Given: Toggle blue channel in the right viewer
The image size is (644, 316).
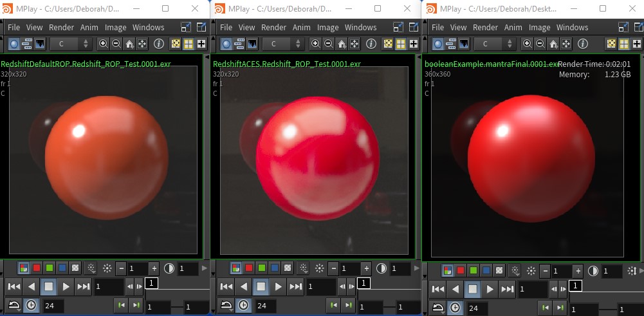Looking at the screenshot, I should tap(486, 270).
